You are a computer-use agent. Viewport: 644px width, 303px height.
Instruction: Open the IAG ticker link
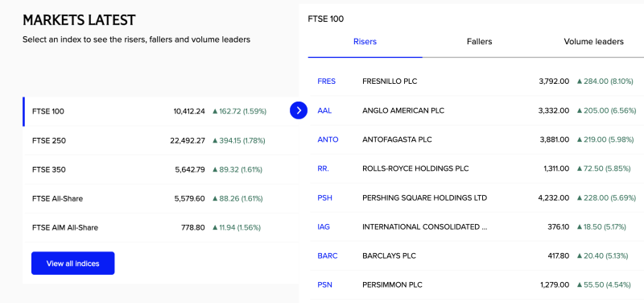tap(324, 227)
